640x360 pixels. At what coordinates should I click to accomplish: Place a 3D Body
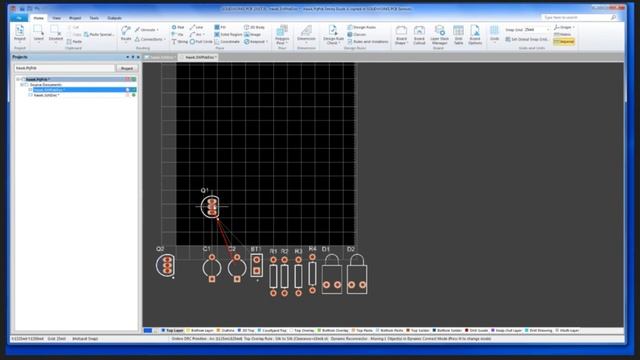[x=254, y=27]
